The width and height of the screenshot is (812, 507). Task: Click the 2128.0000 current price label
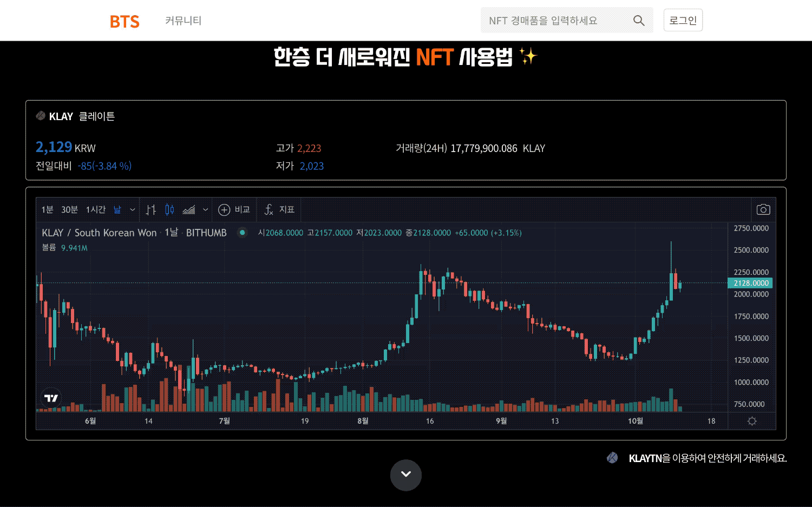point(750,283)
